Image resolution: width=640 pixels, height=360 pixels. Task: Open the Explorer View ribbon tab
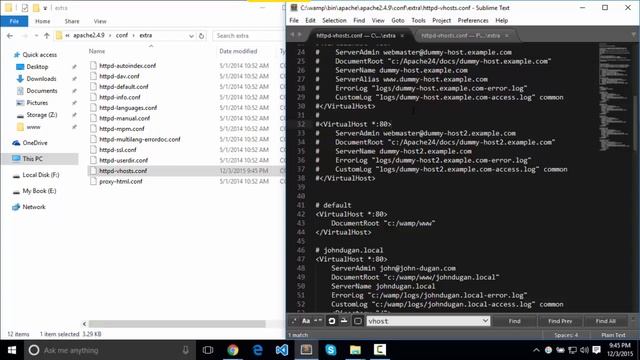pyautogui.click(x=100, y=21)
